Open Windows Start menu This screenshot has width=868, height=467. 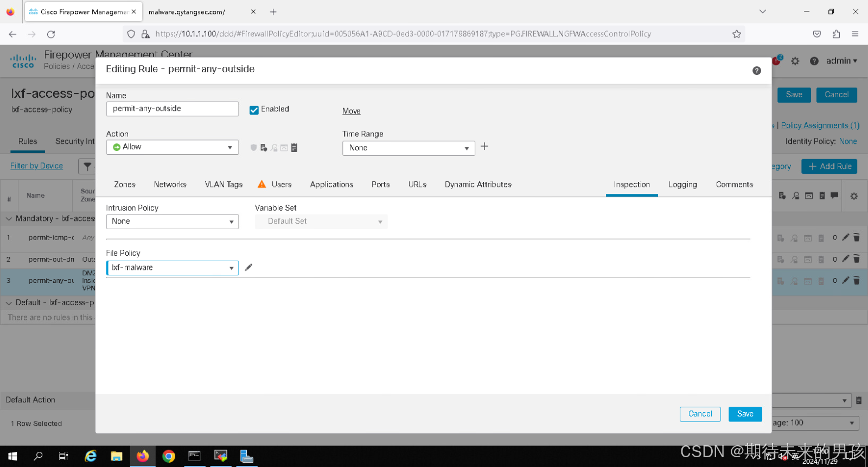(x=12, y=456)
